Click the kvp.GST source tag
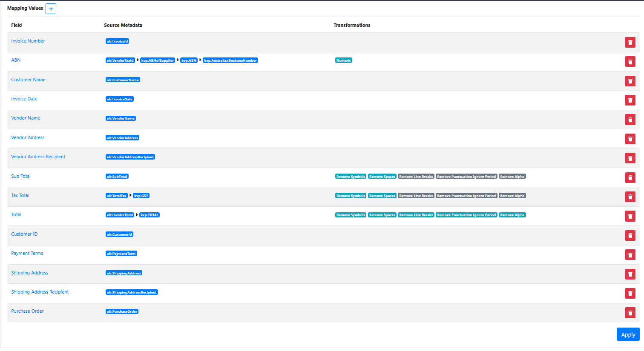Viewport: 644px width, 351px height. pos(141,196)
